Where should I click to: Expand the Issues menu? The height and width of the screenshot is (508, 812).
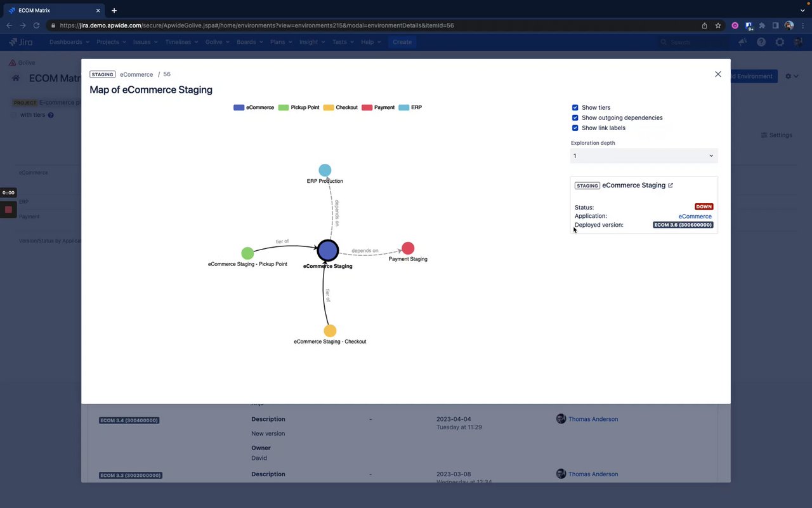click(145, 42)
